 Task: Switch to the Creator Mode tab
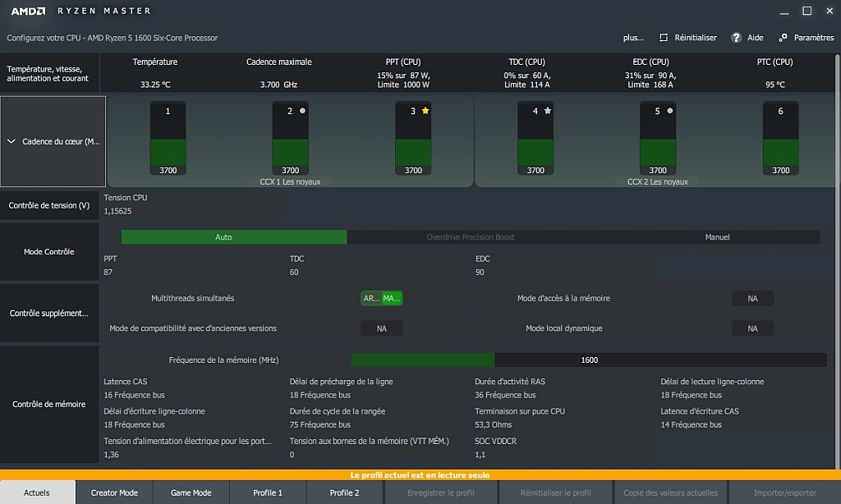[x=114, y=493]
